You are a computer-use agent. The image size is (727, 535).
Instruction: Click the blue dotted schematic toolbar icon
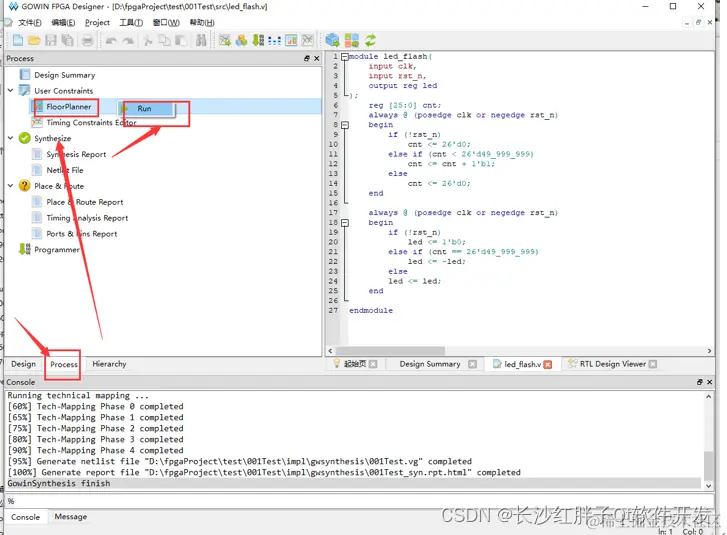click(x=274, y=41)
